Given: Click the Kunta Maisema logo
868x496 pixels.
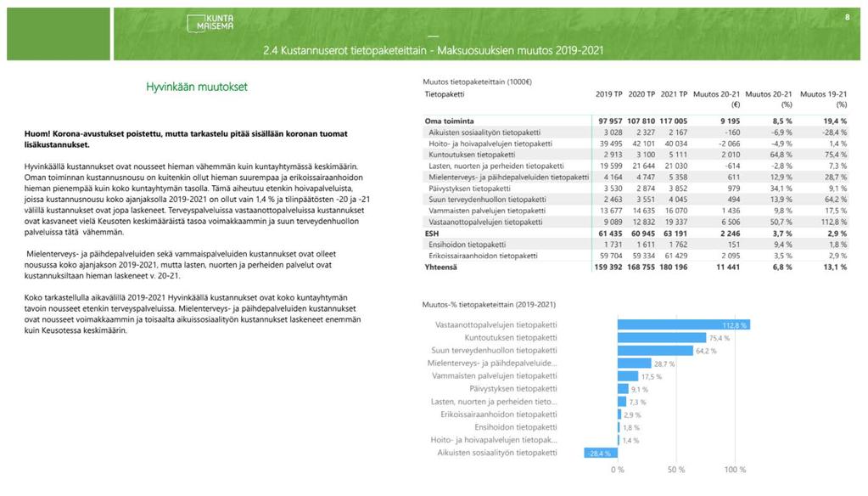Looking at the screenshot, I should 210,23.
